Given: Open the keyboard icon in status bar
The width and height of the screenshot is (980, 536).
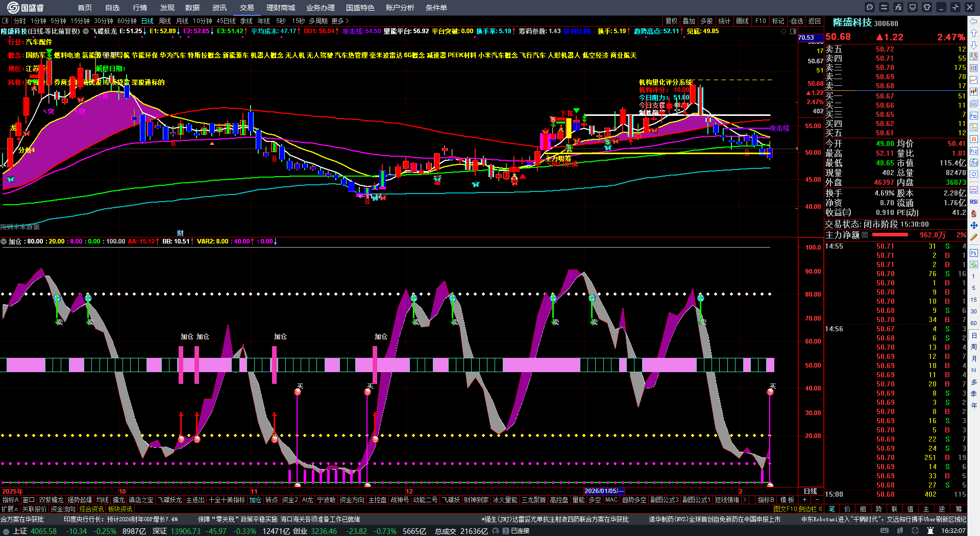Looking at the screenshot, I should point(885,531).
